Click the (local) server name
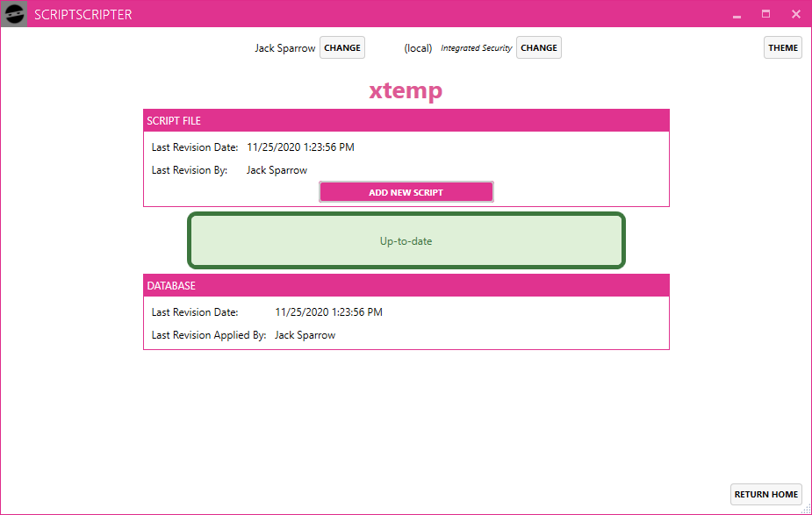Screen dimensions: 812x515 coord(418,48)
